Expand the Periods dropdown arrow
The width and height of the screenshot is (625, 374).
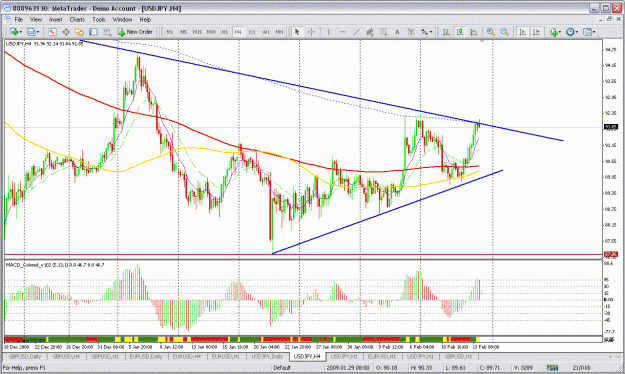tap(577, 32)
